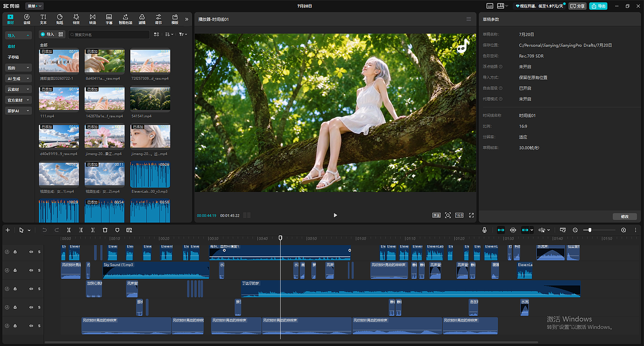The image size is (644, 346).
Task: Switch to the 贴纸 stickers tab
Action: pos(60,19)
